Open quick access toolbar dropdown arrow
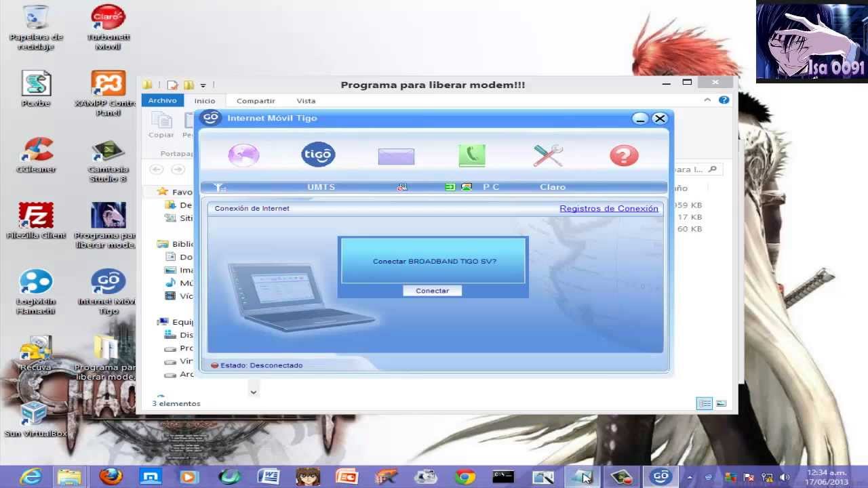Image resolution: width=868 pixels, height=488 pixels. (203, 85)
